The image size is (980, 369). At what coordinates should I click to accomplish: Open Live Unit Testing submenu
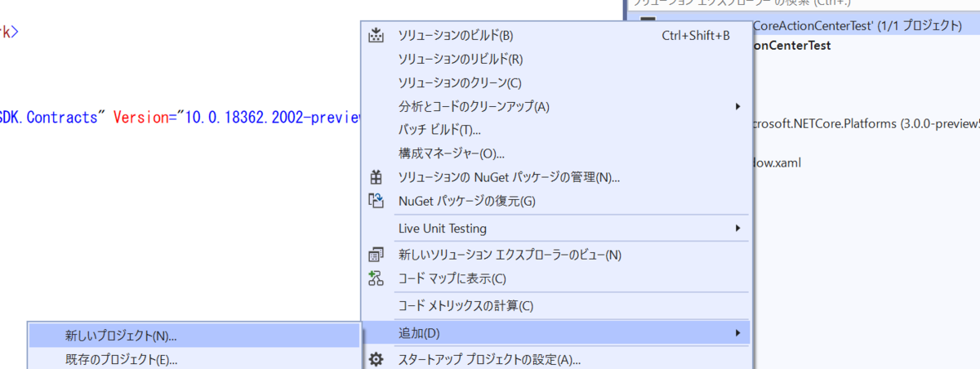tap(555, 229)
